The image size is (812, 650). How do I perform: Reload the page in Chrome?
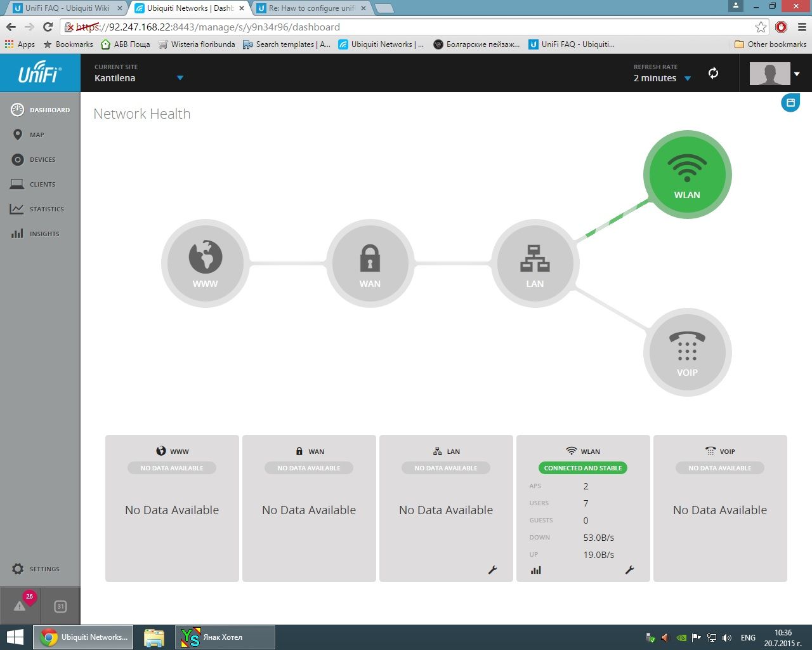click(x=48, y=27)
